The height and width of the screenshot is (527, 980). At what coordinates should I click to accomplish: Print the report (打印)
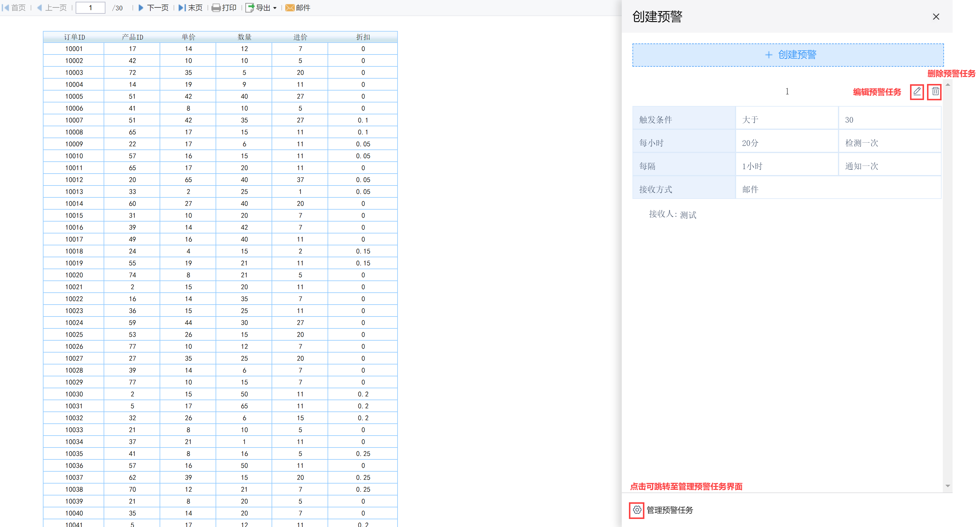[x=224, y=8]
